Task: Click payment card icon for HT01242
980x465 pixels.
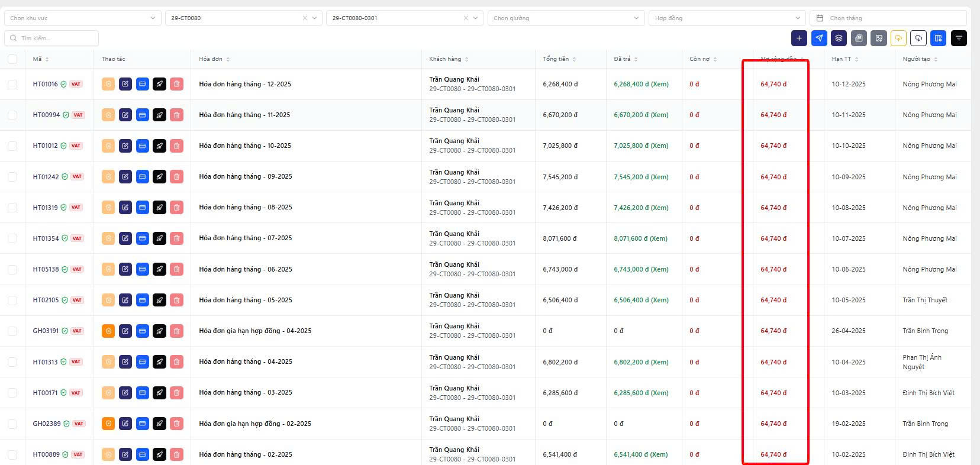Action: pos(143,177)
